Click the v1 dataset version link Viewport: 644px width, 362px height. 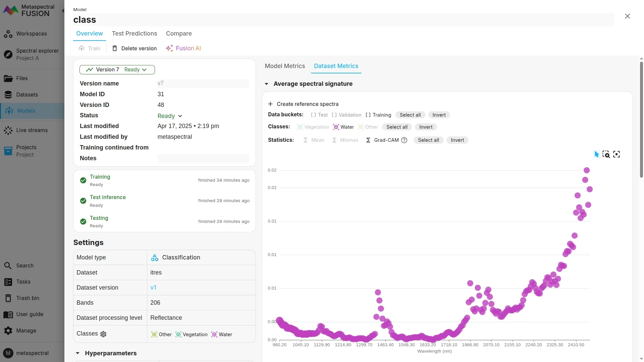click(x=153, y=288)
